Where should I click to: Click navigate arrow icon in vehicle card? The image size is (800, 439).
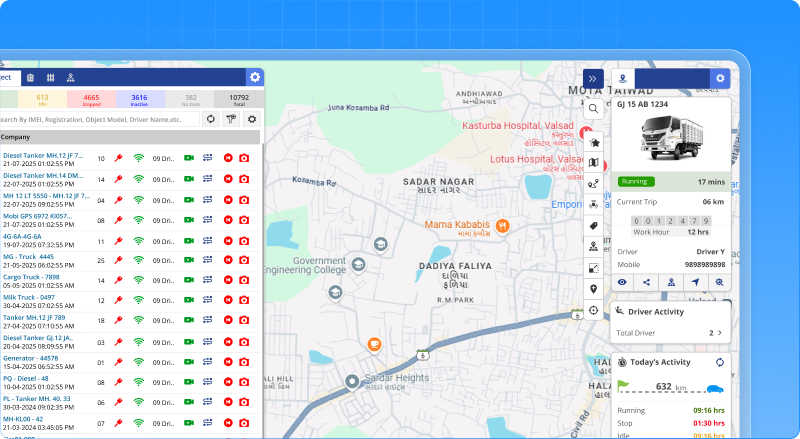[x=695, y=282]
